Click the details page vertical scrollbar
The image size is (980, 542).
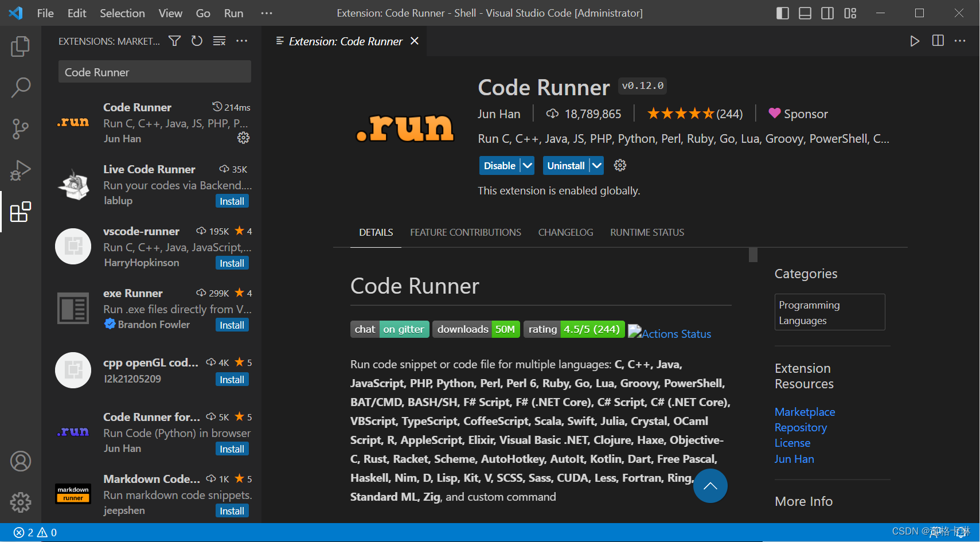(753, 255)
